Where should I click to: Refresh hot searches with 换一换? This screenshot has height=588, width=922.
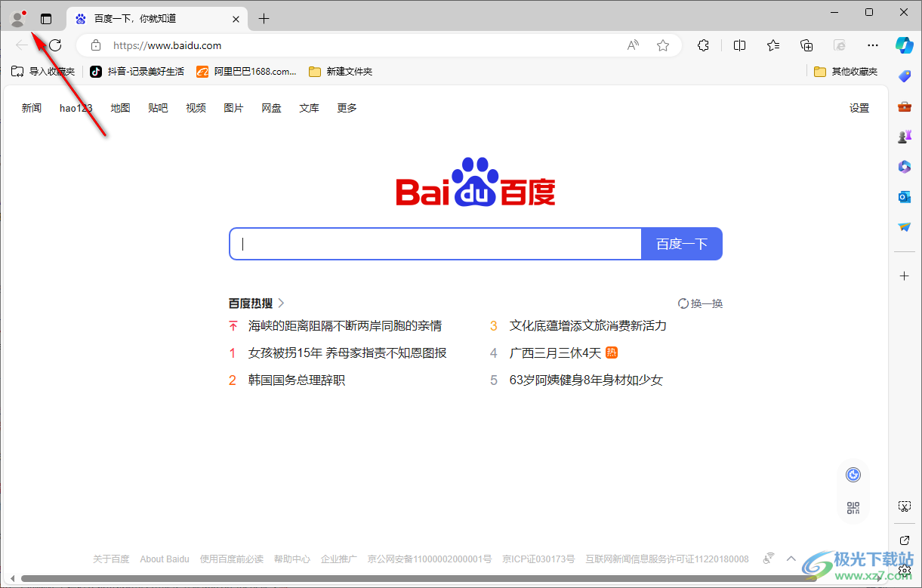pyautogui.click(x=701, y=303)
